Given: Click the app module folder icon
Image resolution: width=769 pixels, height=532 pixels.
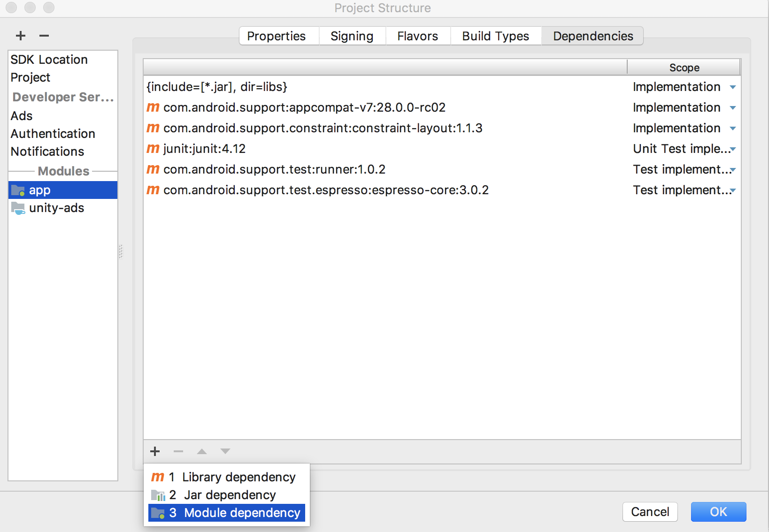Looking at the screenshot, I should (18, 190).
